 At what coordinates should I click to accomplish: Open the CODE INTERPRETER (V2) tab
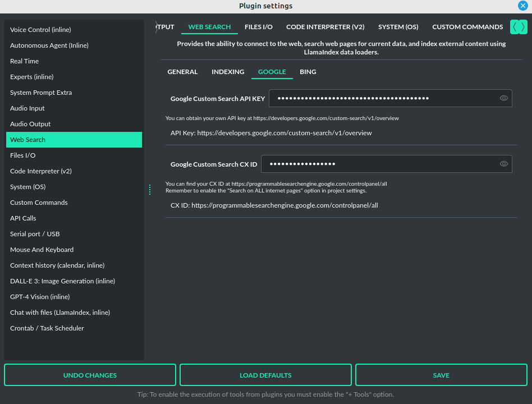tap(325, 27)
